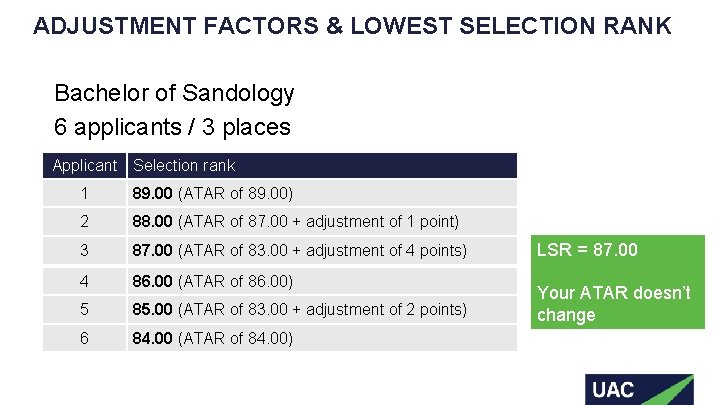Click the '6 applicants / 3 places' line

coord(172,127)
